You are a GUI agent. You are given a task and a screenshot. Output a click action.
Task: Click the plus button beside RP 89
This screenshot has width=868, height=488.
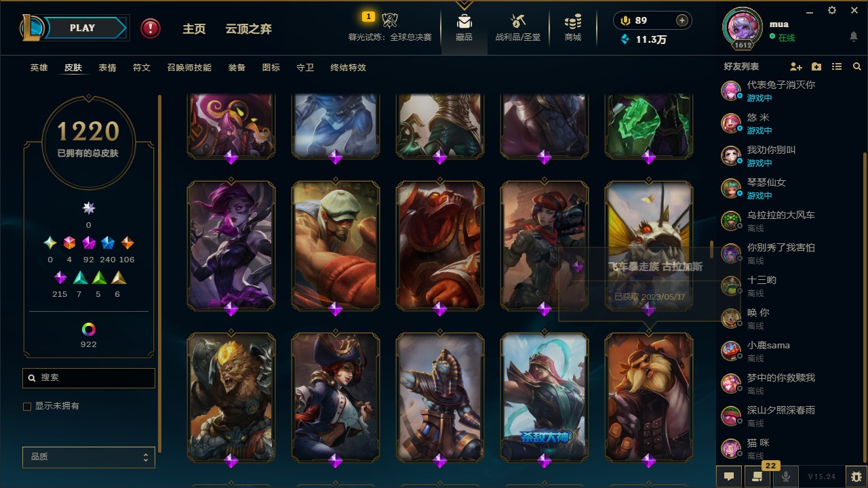coord(682,20)
